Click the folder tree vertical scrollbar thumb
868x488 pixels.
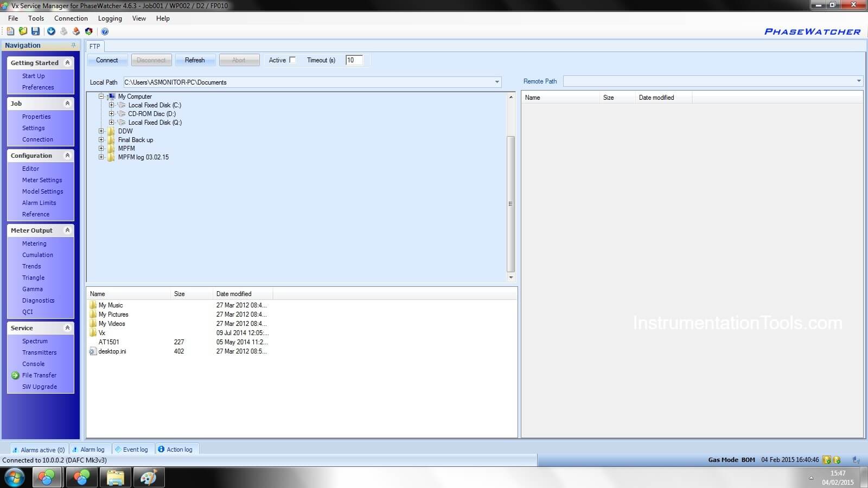(510, 204)
